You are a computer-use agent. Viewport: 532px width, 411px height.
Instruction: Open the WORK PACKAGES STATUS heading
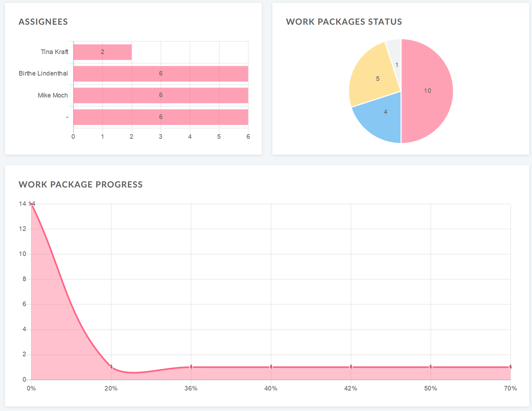pos(344,22)
